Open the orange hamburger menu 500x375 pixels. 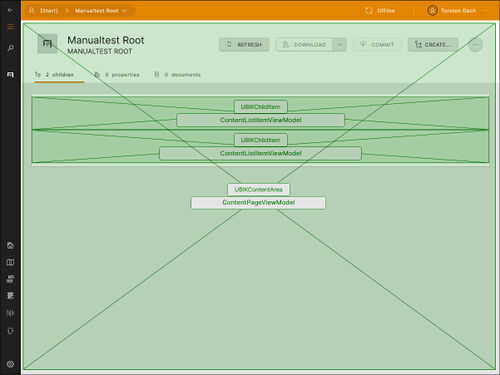pos(10,27)
